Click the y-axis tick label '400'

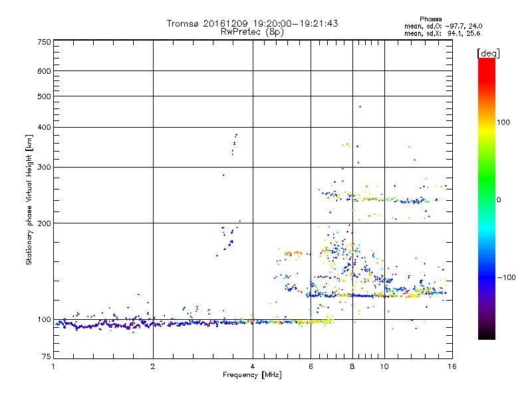coord(44,128)
